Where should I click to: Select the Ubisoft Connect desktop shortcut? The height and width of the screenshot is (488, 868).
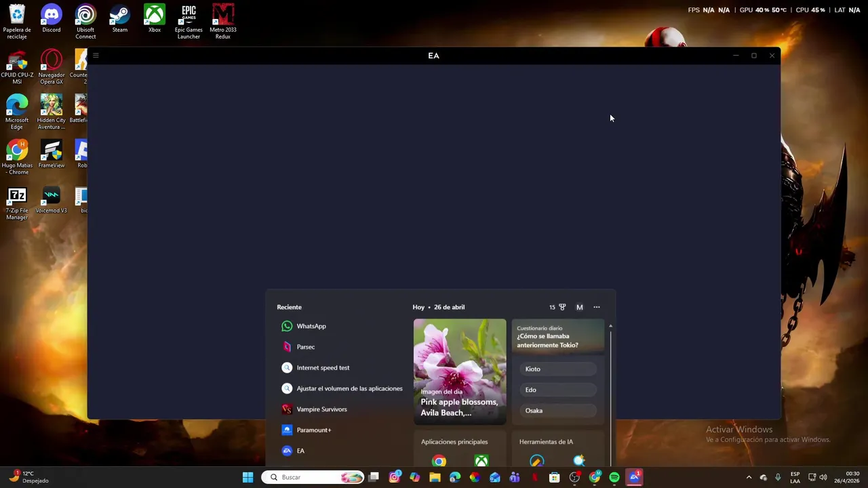point(85,22)
